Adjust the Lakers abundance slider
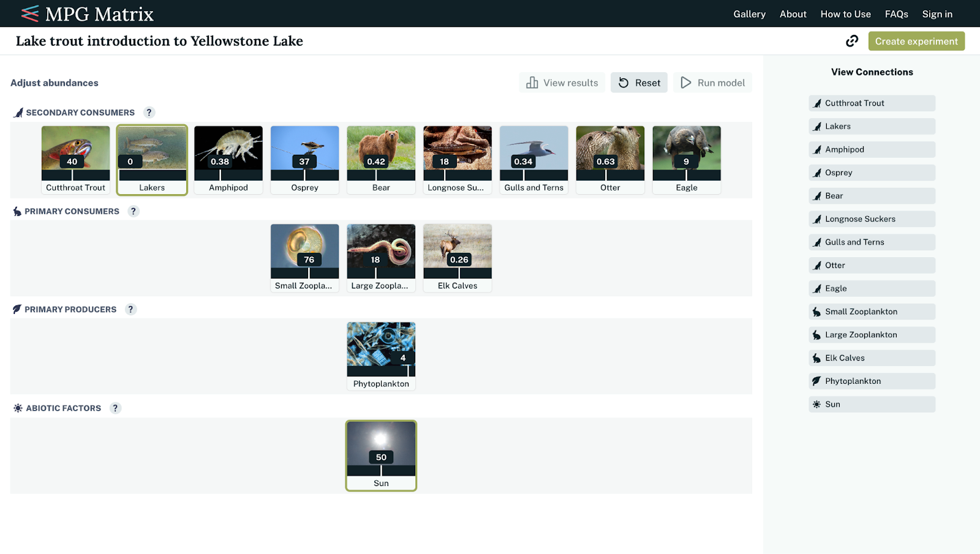This screenshot has height=554, width=980. click(152, 175)
